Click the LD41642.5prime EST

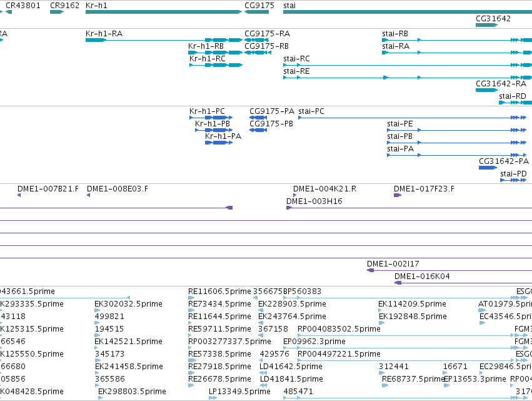[263, 373]
